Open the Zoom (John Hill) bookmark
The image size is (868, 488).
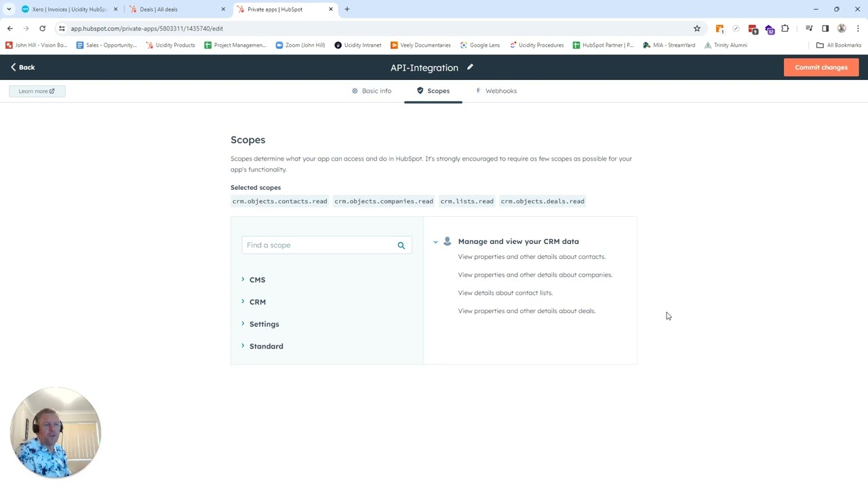(300, 45)
